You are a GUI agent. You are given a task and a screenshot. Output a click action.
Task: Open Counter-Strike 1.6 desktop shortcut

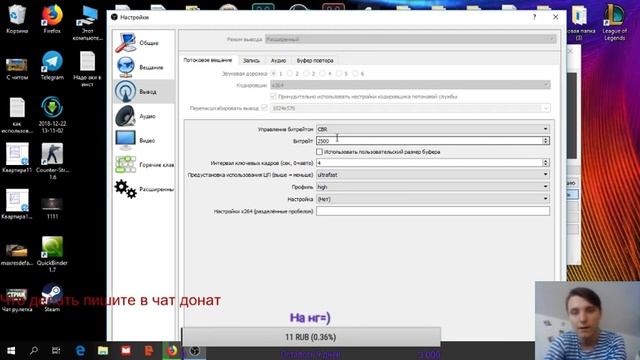click(52, 161)
